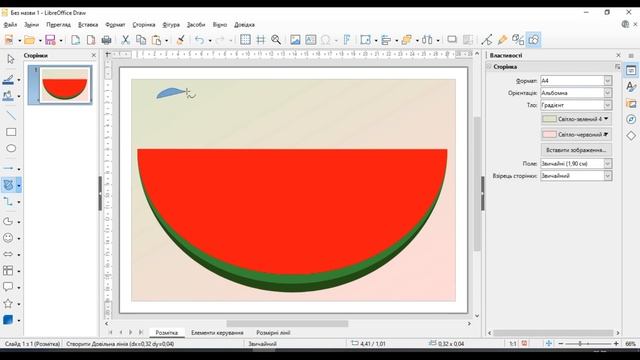This screenshot has width=640, height=360.
Task: Open the Zoom & Pan magnifier tool
Action: [276, 40]
